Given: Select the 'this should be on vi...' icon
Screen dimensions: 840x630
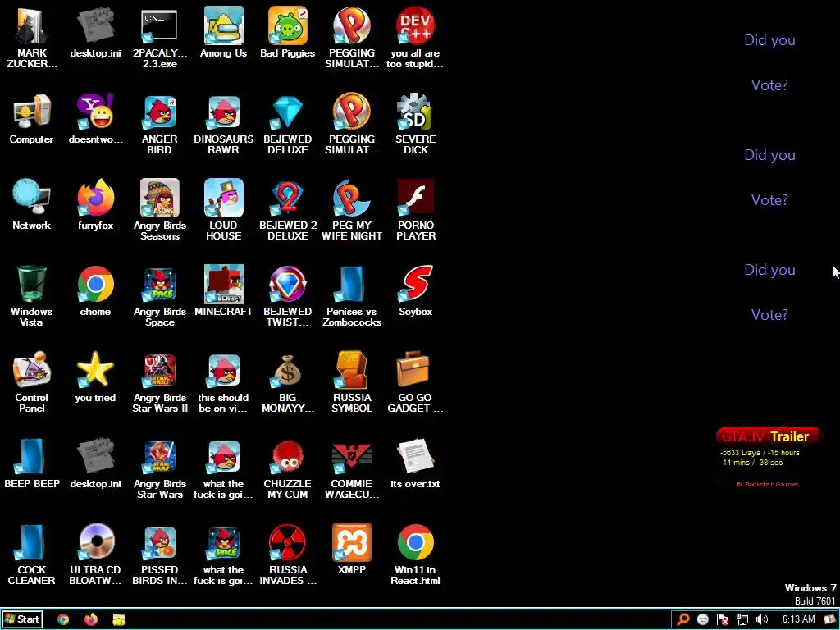Looking at the screenshot, I should (x=223, y=382).
